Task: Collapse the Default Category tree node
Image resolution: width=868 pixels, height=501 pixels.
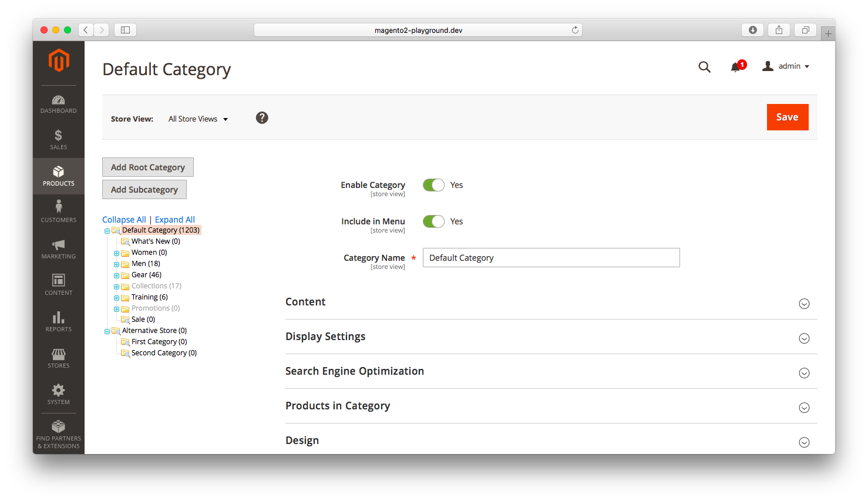Action: point(107,230)
